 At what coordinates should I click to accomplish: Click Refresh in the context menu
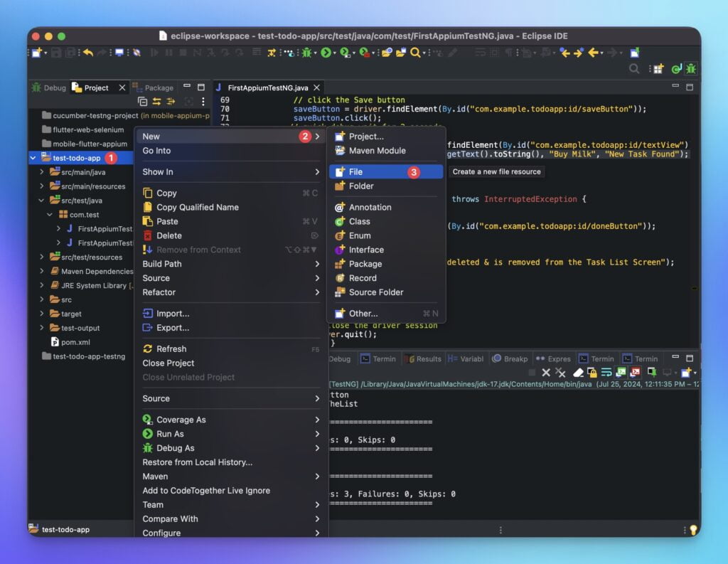coord(231,349)
